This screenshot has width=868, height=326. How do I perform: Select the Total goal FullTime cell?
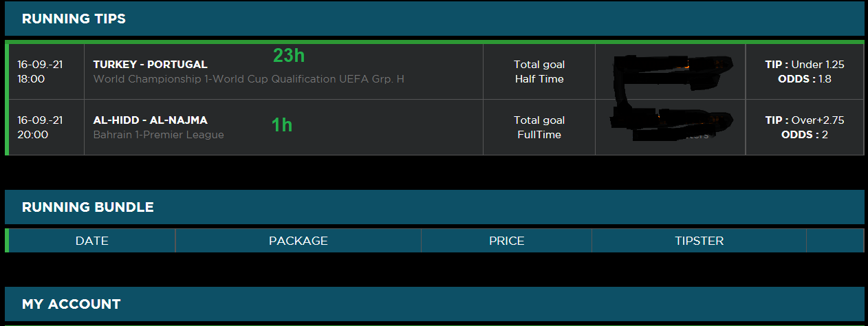(x=539, y=127)
